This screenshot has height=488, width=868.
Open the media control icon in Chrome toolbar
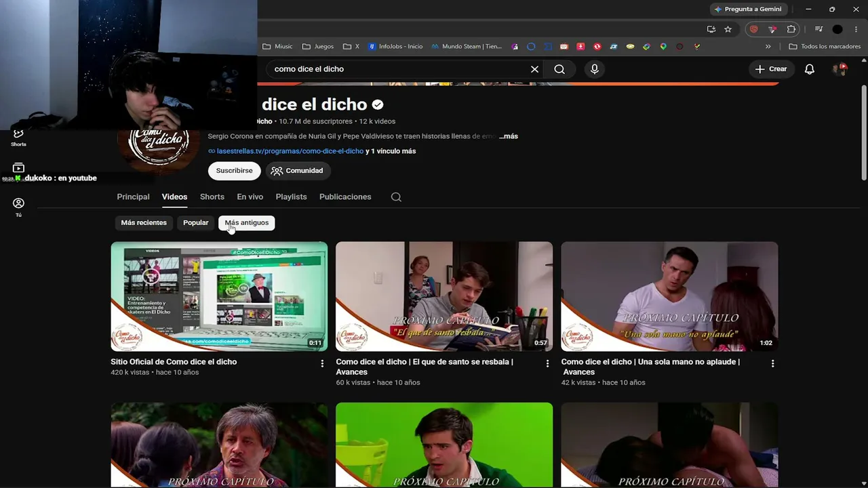(818, 29)
